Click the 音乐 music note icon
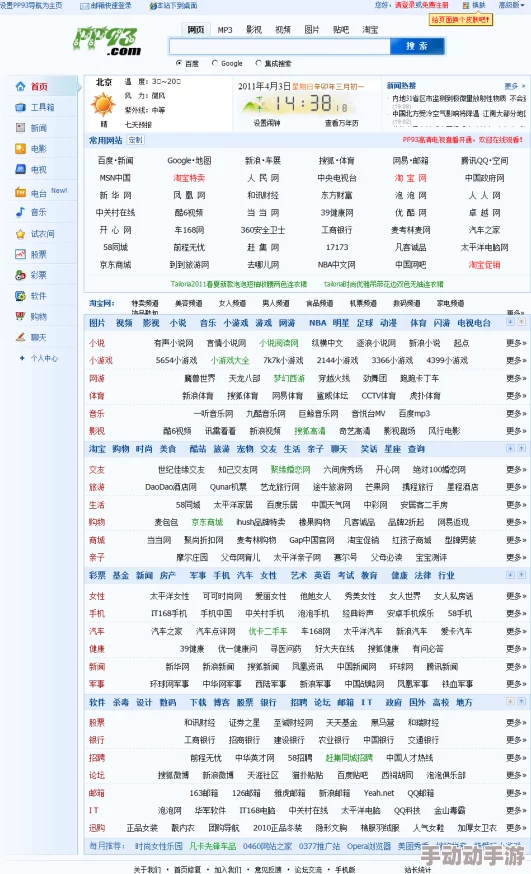 [21, 212]
